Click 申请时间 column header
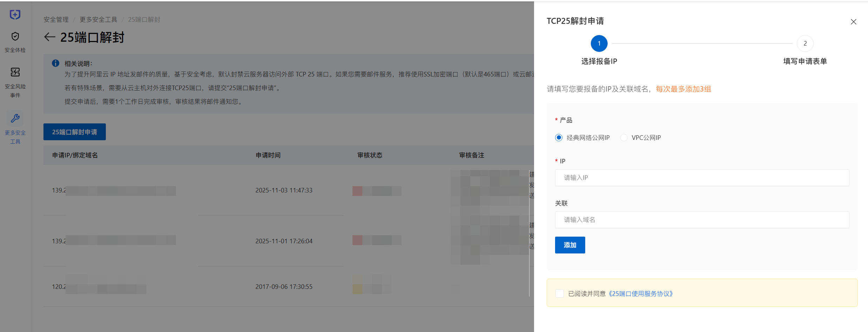The height and width of the screenshot is (332, 868). (x=268, y=155)
